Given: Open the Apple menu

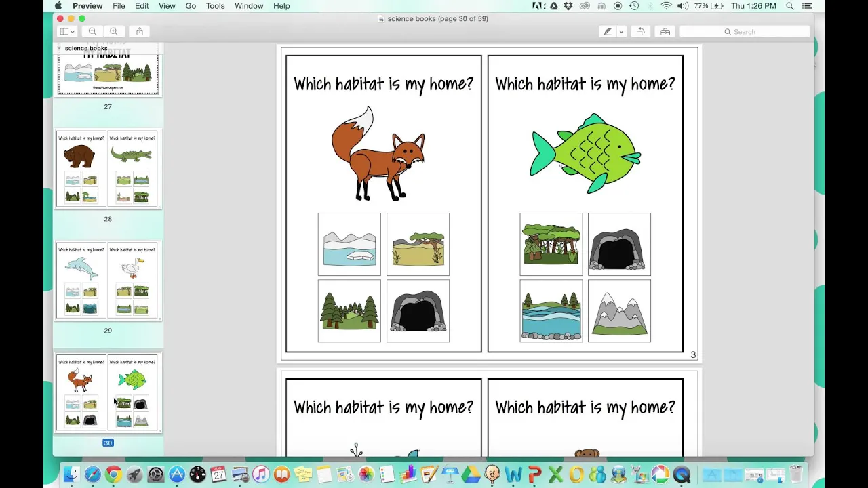Looking at the screenshot, I should (x=57, y=5).
